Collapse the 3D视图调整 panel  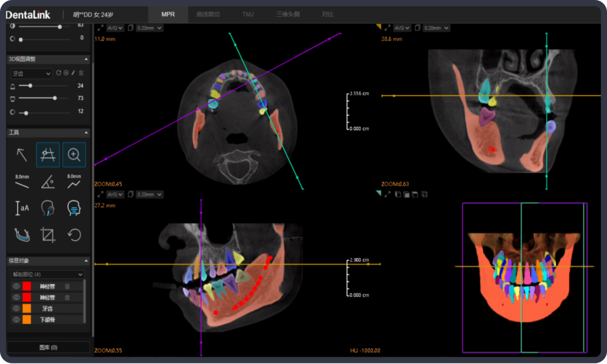[x=86, y=59]
